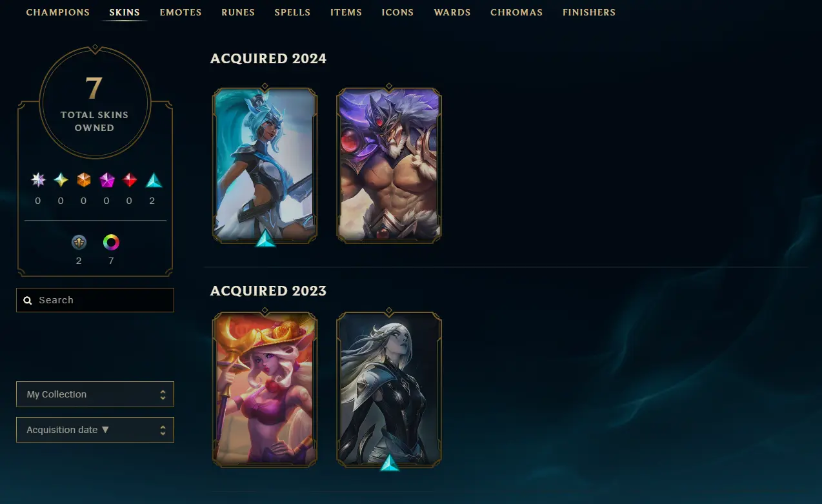Select the pool party hat skin thumbnail
Viewport: 822px width, 504px height.
[x=265, y=389]
